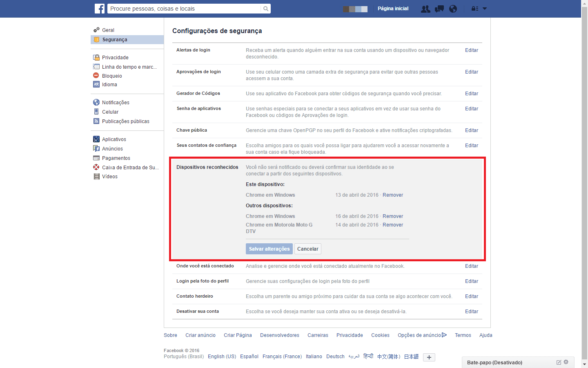
Task: Click the page vertical scrollbar
Action: pos(584,184)
